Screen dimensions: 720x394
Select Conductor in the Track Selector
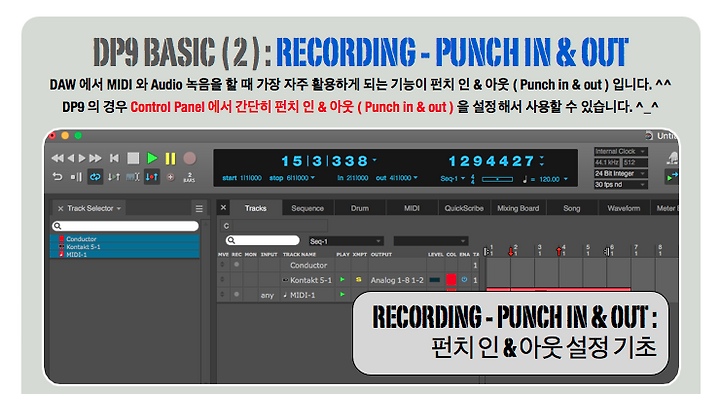point(124,239)
